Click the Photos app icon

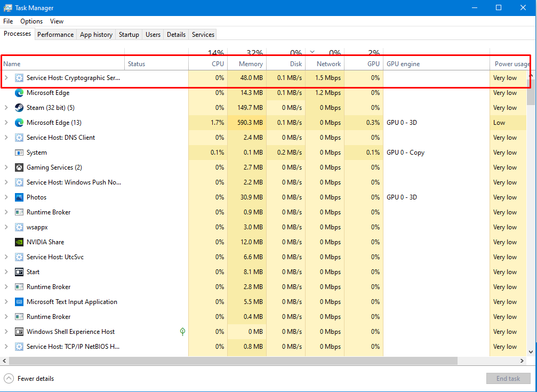[x=19, y=197]
